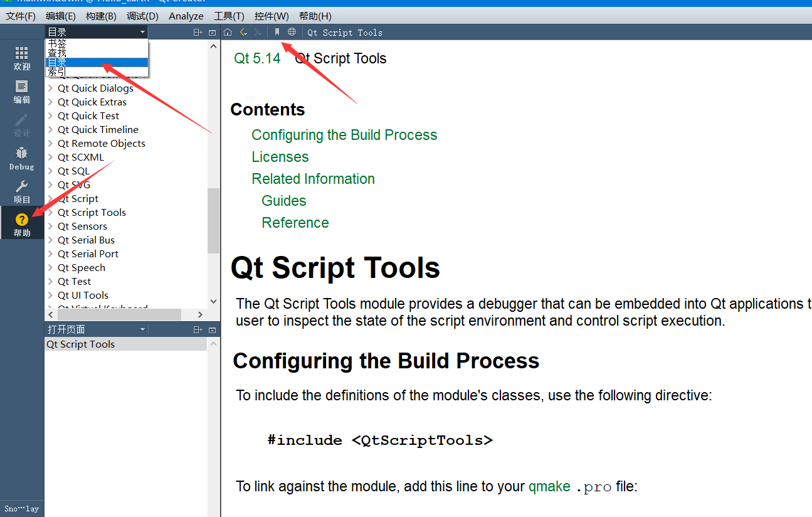Select Qt Script Tools in contents tree
The height and width of the screenshot is (517, 812).
pos(92,213)
